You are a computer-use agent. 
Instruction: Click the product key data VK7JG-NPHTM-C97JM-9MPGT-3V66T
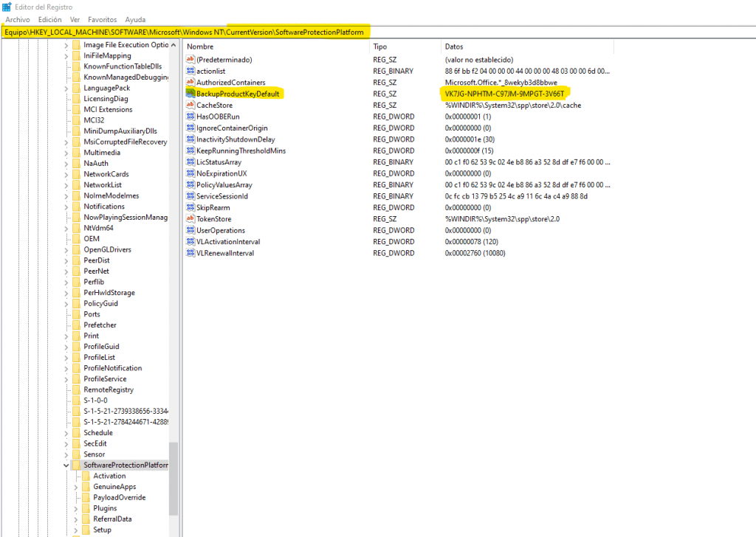504,94
